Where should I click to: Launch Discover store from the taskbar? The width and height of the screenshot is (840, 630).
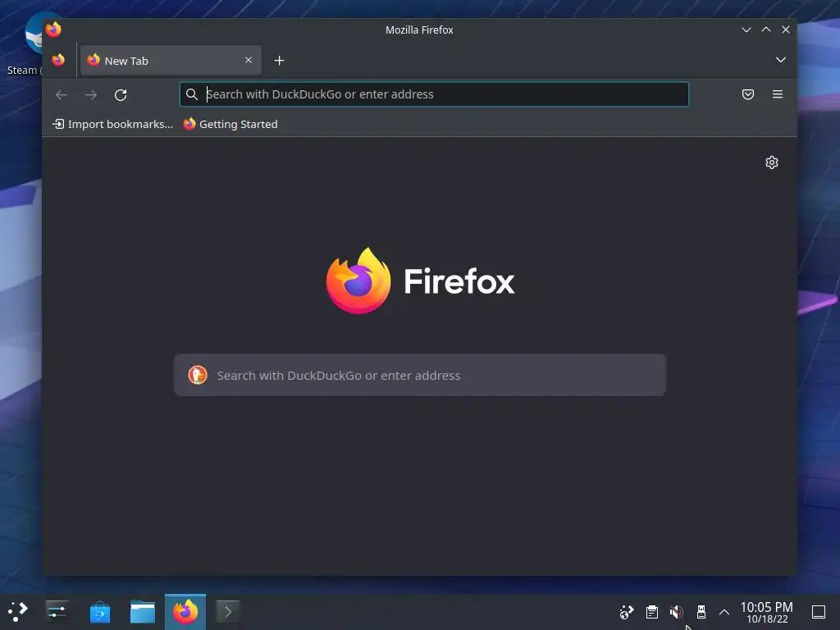tap(99, 612)
